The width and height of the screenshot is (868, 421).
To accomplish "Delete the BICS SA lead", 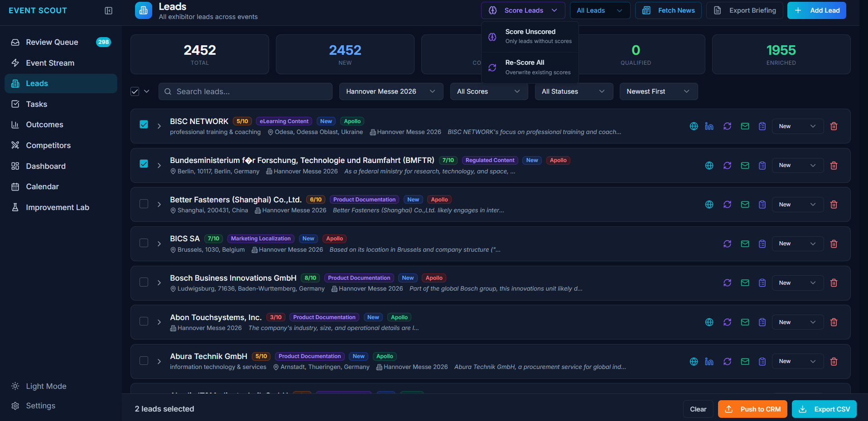I will pos(834,244).
